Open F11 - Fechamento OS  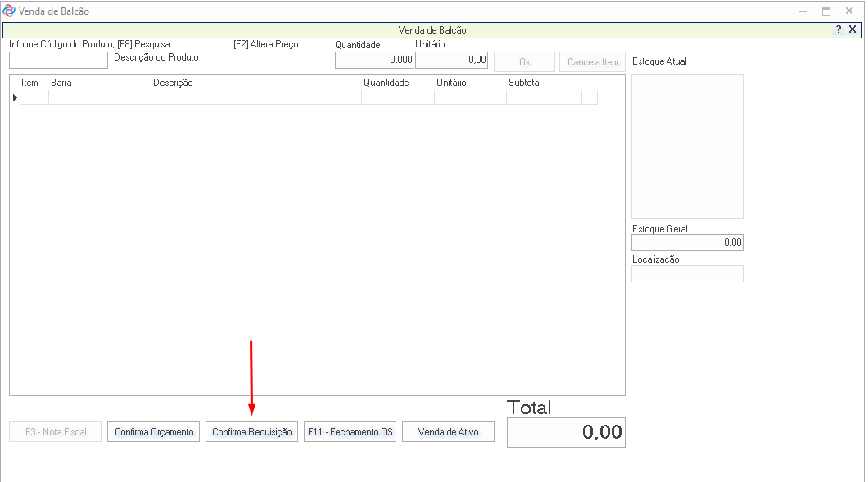(350, 432)
